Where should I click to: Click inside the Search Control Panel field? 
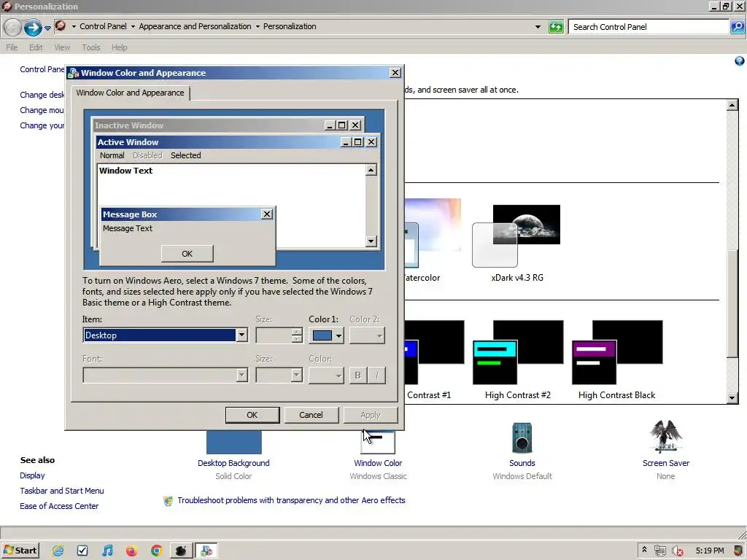pos(648,27)
